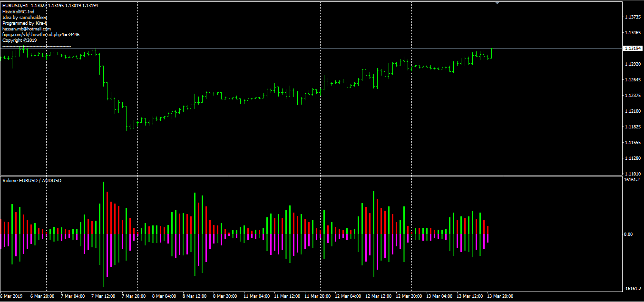The width and height of the screenshot is (644, 302).
Task: Click the 16161.2 indicator scale value
Action: [632, 180]
